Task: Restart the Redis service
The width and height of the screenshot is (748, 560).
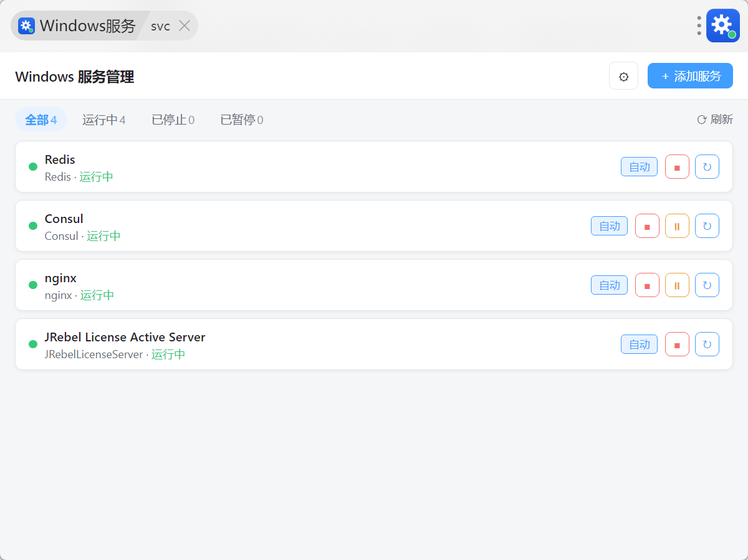Action: click(707, 167)
